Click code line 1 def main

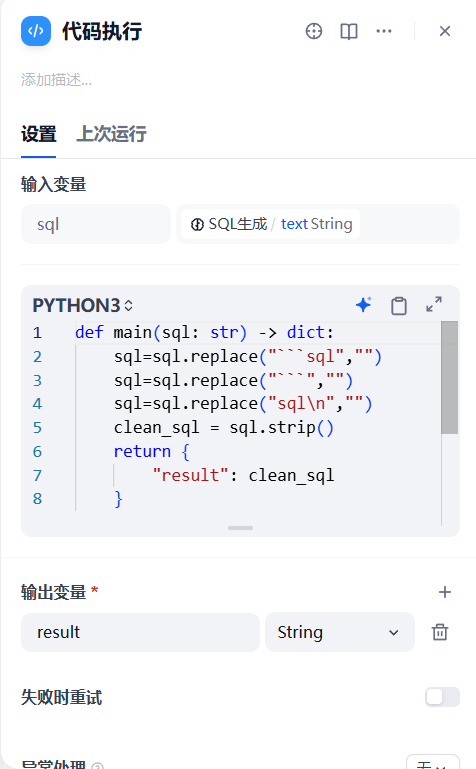pos(204,333)
